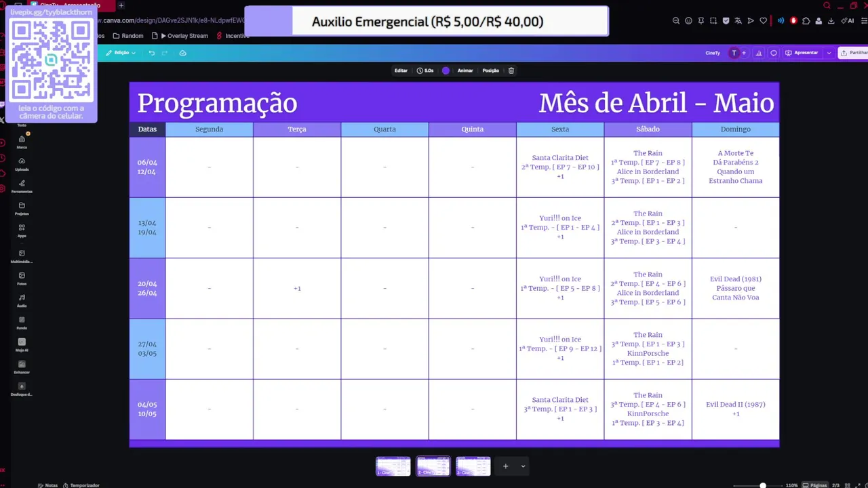Click the browser translate icon
Screen dimensions: 868x488
tap(738, 21)
